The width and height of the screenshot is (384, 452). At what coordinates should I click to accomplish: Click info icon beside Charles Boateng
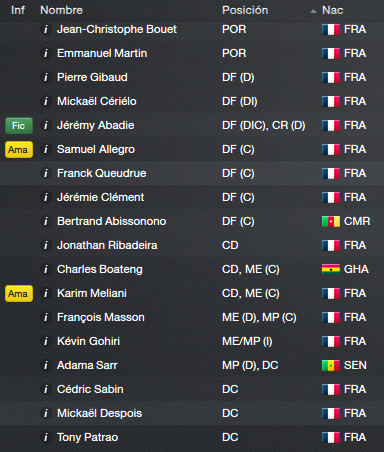click(46, 269)
